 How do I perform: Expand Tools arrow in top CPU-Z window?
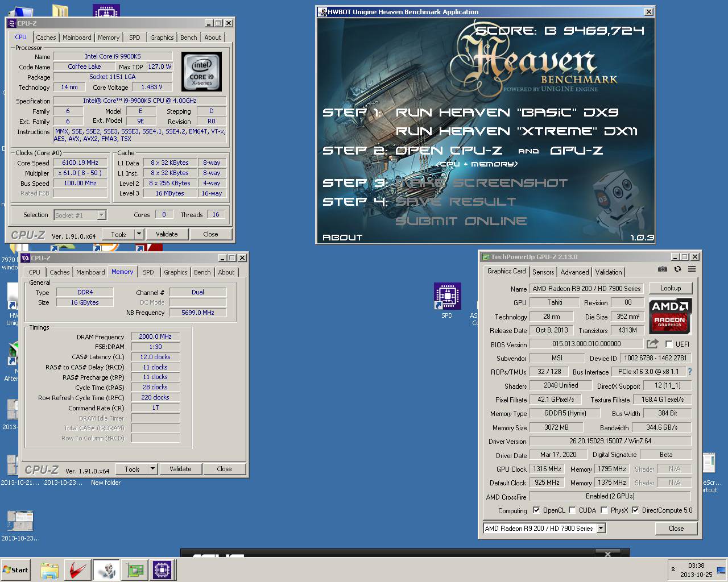[139, 234]
